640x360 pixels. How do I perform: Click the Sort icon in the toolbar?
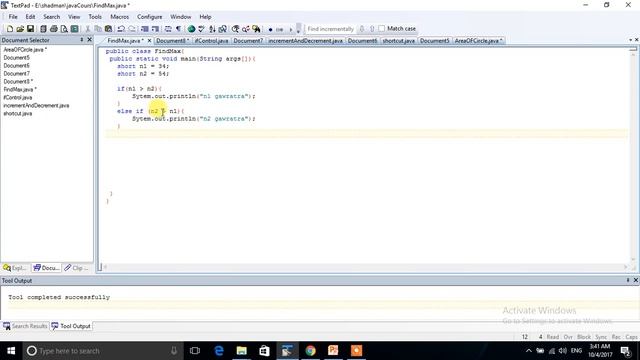click(212, 29)
